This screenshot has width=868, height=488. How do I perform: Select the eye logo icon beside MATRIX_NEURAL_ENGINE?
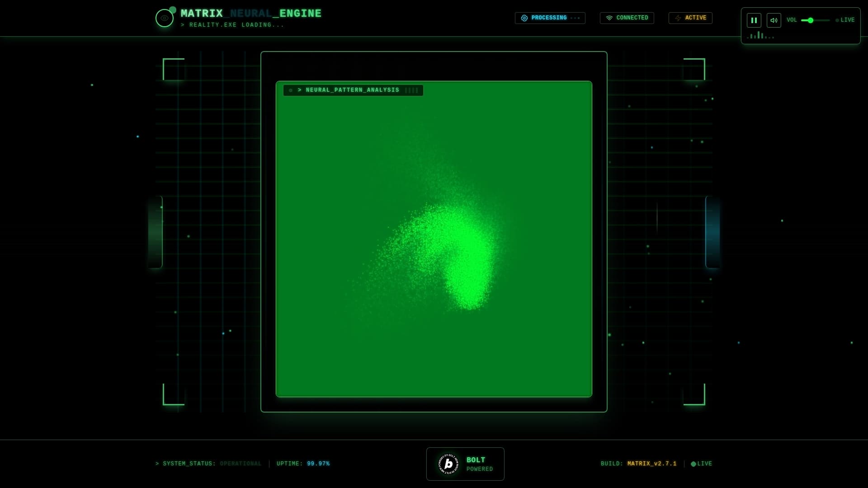pyautogui.click(x=165, y=18)
